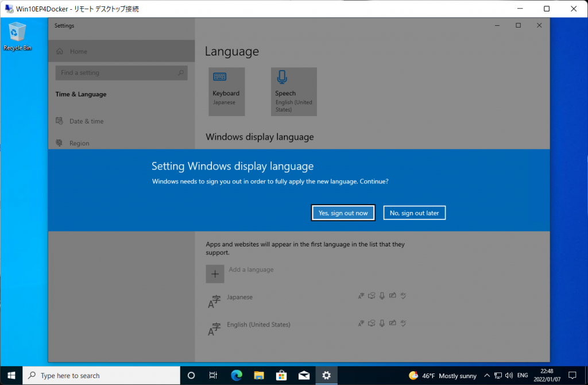
Task: Click the Japanese handwriting icon
Action: pos(392,296)
